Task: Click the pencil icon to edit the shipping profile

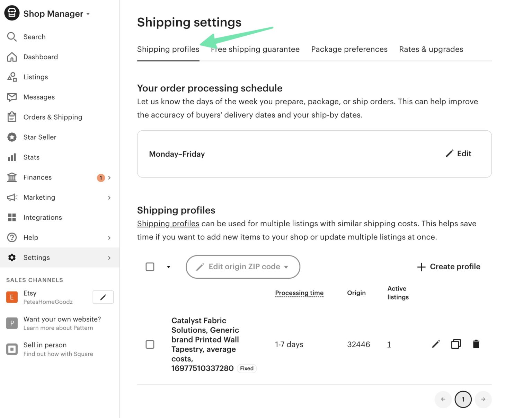Action: [436, 344]
